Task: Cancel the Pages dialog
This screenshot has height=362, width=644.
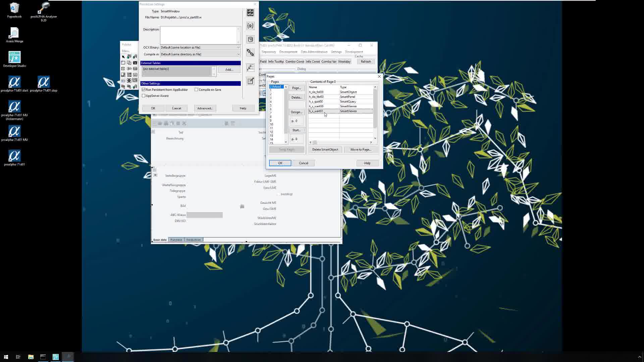Action: click(x=304, y=163)
